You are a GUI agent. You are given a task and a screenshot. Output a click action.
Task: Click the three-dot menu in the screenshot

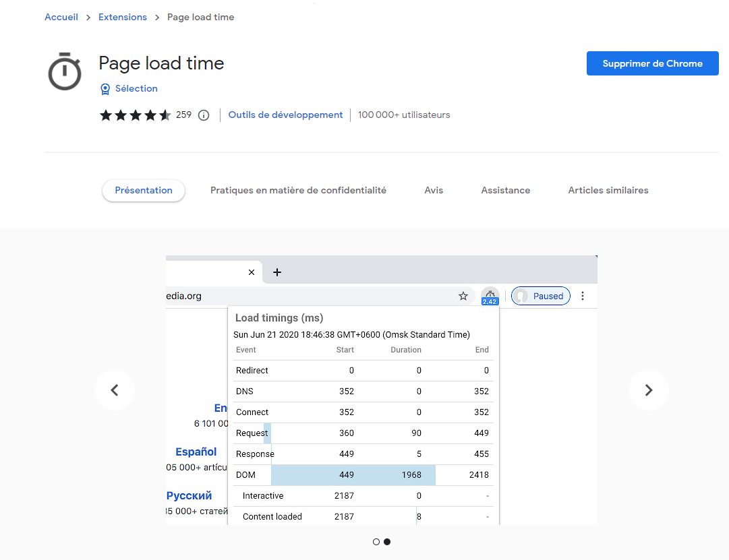pyautogui.click(x=583, y=296)
